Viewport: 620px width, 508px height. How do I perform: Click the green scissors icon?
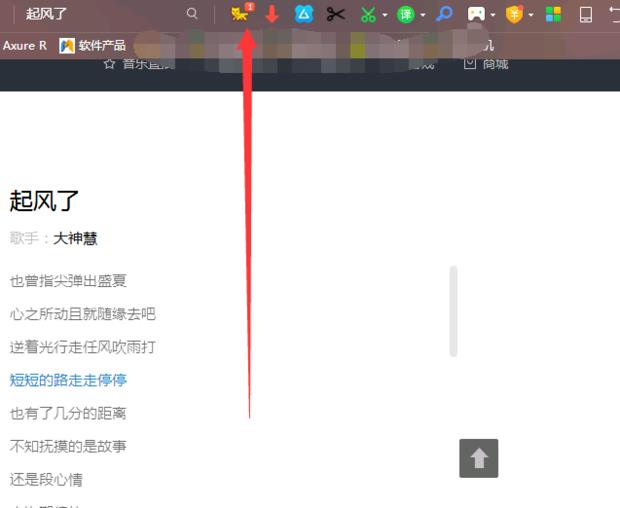[368, 15]
